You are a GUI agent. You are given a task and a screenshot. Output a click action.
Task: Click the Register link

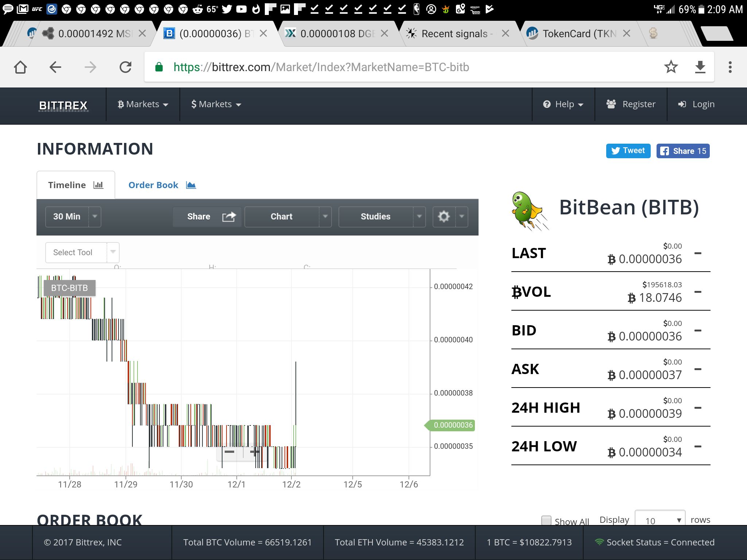point(631,104)
